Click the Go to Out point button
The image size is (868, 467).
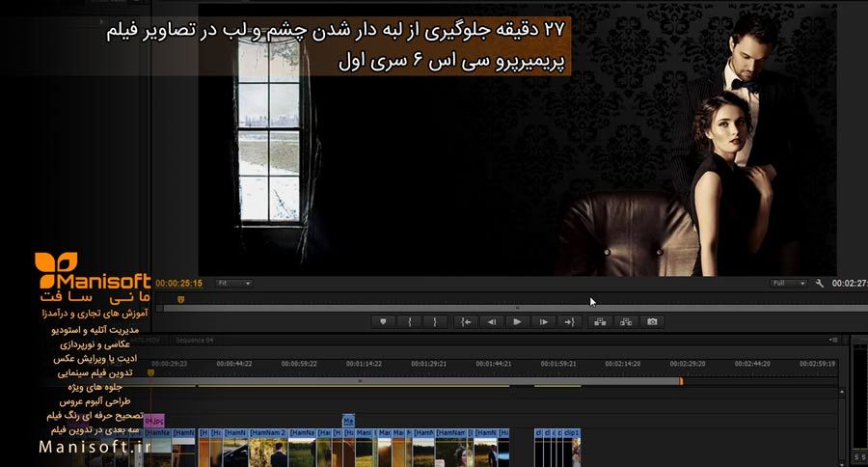pyautogui.click(x=569, y=322)
